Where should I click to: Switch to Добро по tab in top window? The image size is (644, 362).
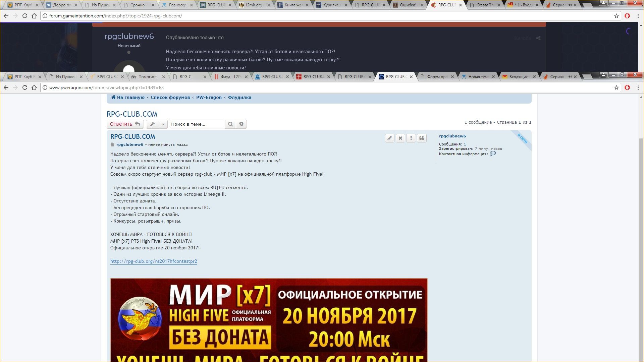click(x=62, y=5)
